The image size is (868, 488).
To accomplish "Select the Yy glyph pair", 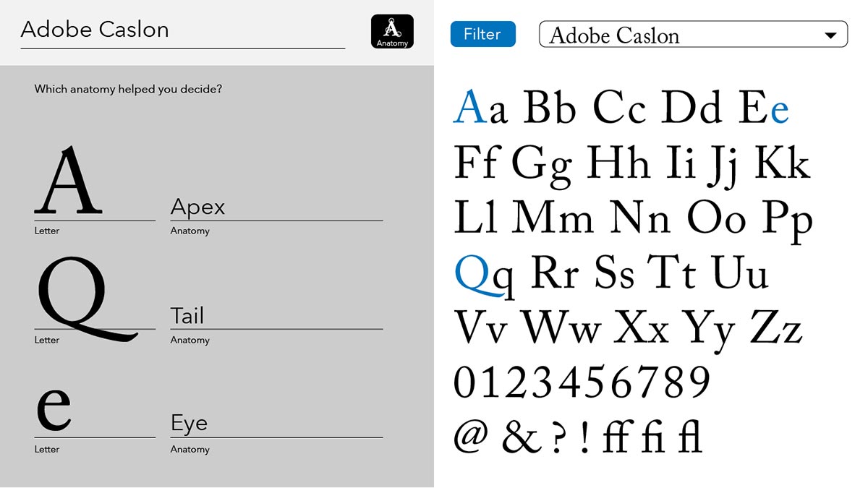I will click(x=709, y=331).
